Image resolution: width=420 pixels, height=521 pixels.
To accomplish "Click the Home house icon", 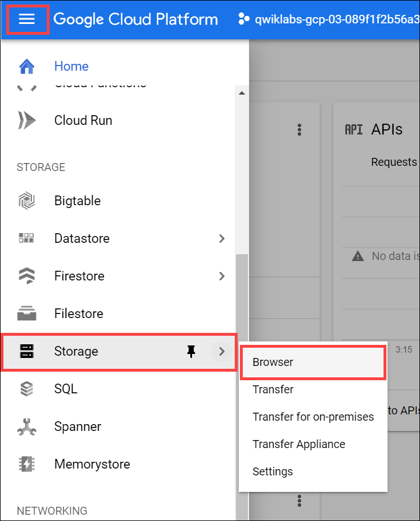I will tap(27, 66).
